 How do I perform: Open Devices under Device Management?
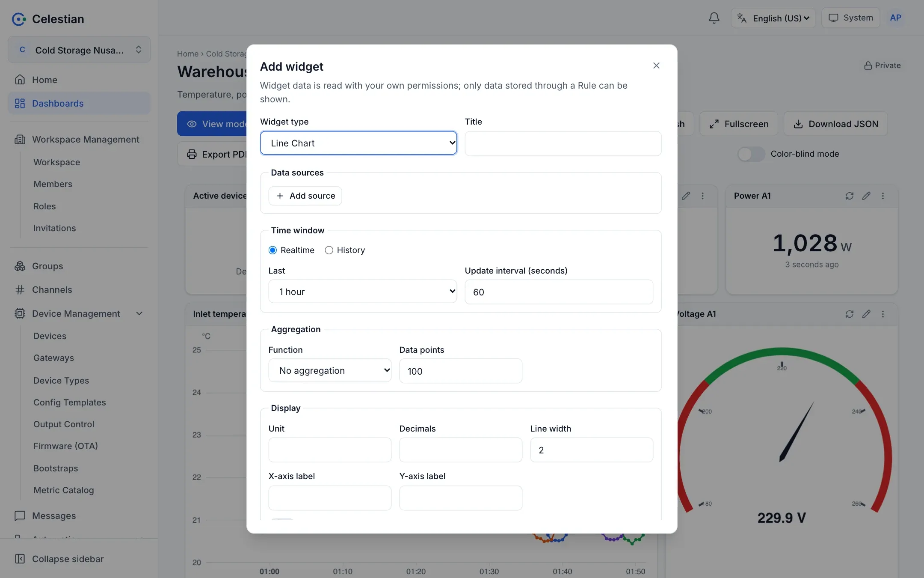pyautogui.click(x=50, y=336)
